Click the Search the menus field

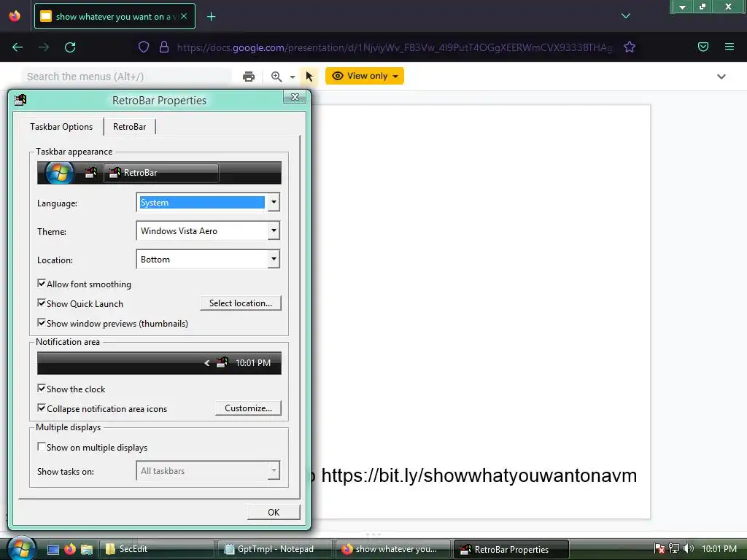click(126, 76)
